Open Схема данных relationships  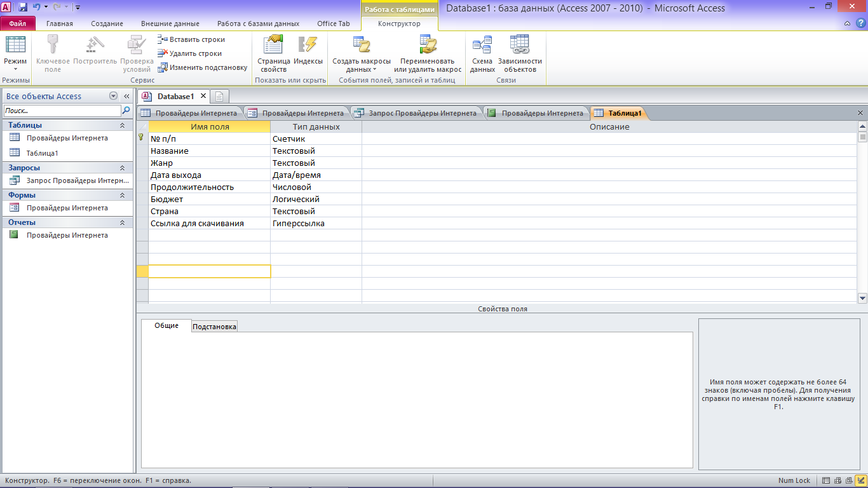pos(482,54)
